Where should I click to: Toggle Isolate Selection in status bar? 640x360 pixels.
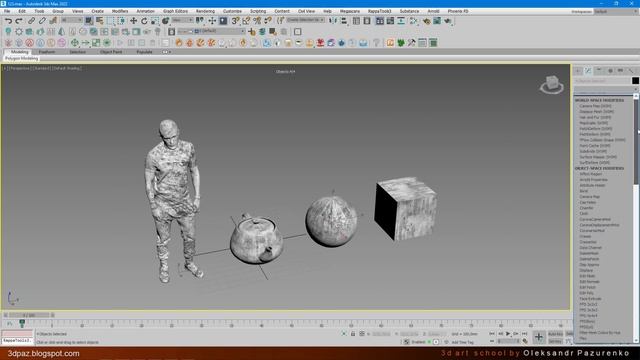pyautogui.click(x=344, y=334)
